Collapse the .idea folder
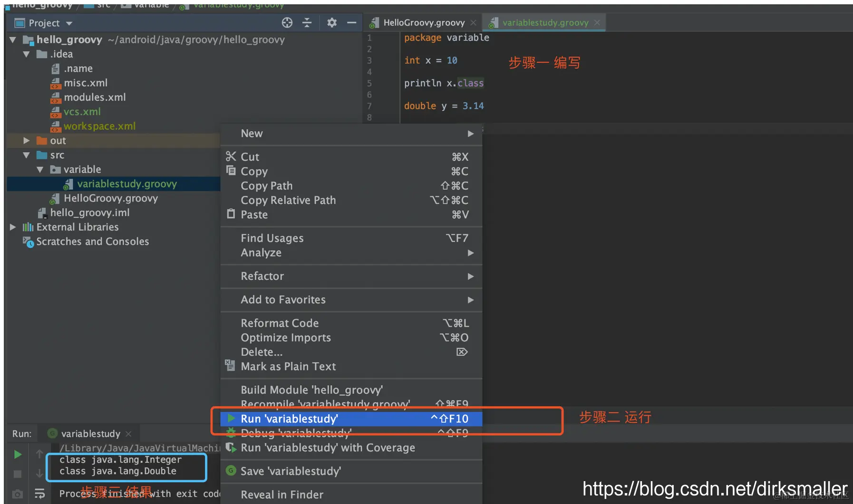The width and height of the screenshot is (853, 504). coord(27,54)
